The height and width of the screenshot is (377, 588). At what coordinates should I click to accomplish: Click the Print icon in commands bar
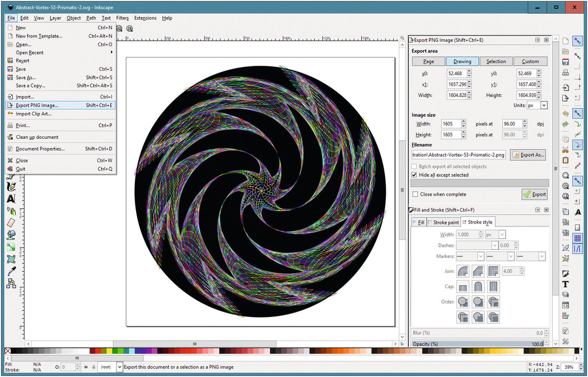566,73
